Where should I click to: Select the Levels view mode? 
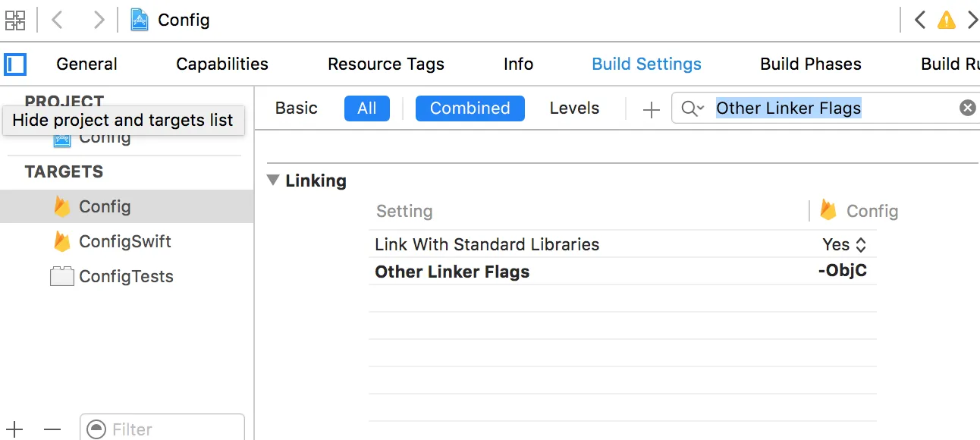point(574,108)
